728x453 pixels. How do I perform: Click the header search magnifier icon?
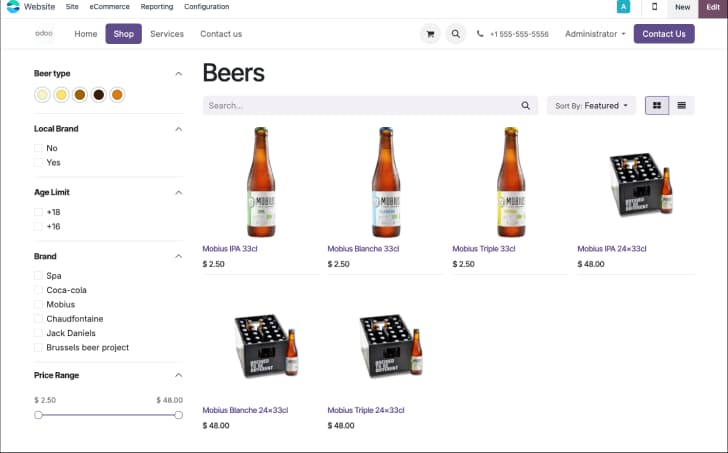(x=456, y=34)
